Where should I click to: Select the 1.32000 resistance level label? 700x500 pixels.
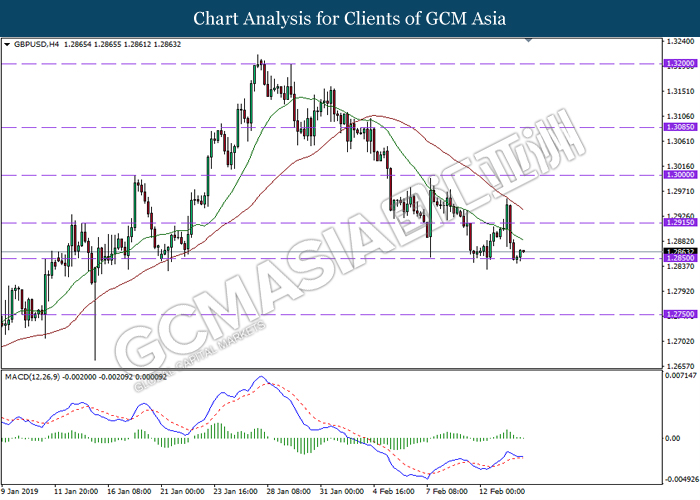[680, 64]
